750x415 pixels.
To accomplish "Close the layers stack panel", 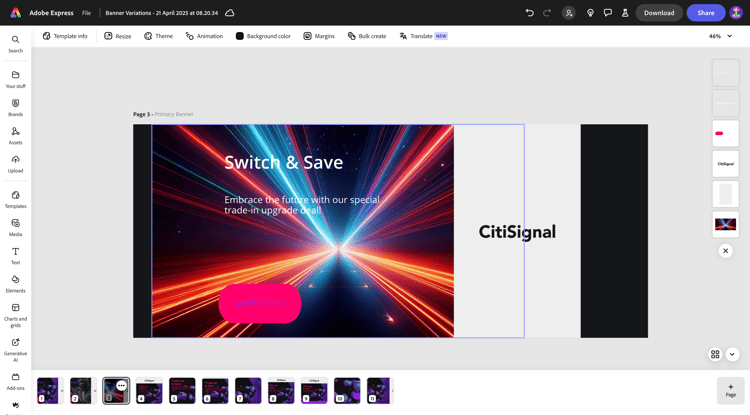I will [x=726, y=251].
